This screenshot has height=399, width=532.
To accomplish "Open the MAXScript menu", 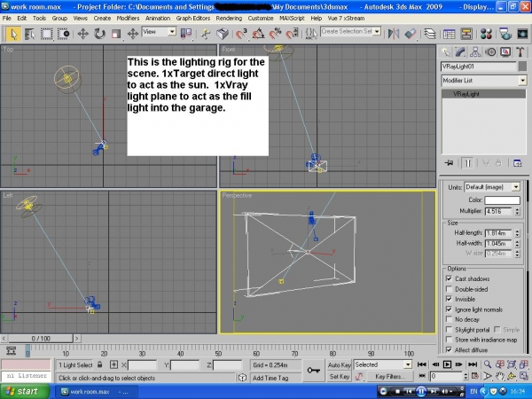I will (x=292, y=19).
